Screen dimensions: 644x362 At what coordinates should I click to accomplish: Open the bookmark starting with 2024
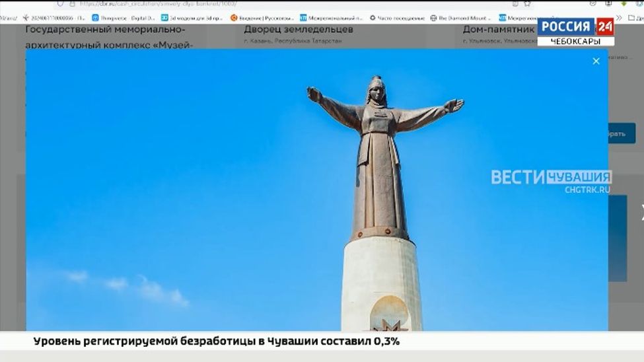54,18
